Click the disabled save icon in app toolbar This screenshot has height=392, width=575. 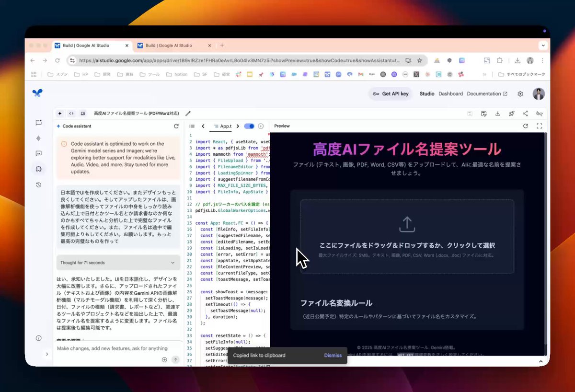(470, 114)
